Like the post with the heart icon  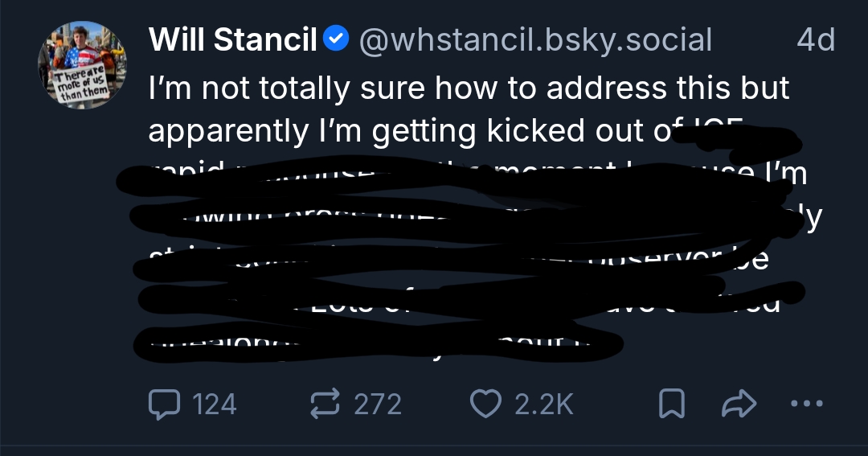pyautogui.click(x=485, y=404)
